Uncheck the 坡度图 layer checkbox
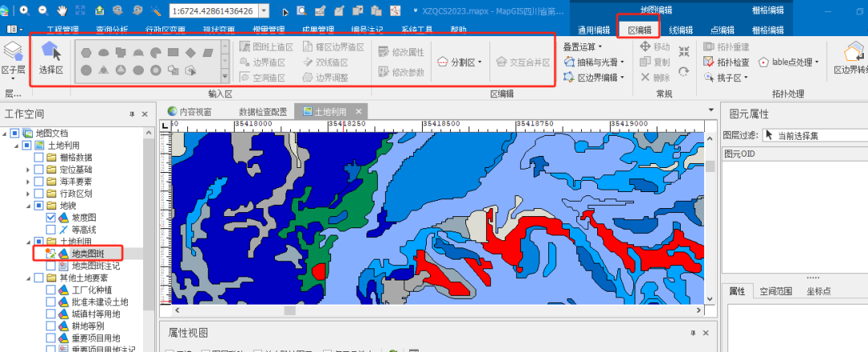868x352 pixels. 51,218
